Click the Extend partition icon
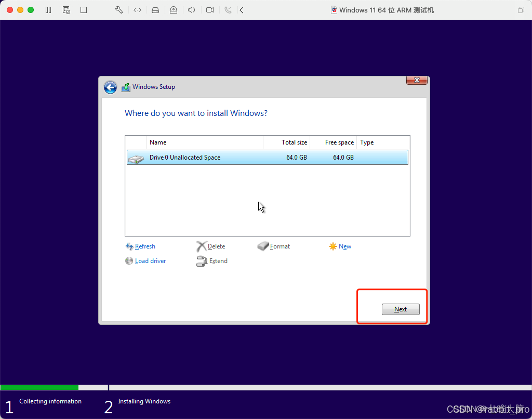The image size is (532, 419). point(202,261)
